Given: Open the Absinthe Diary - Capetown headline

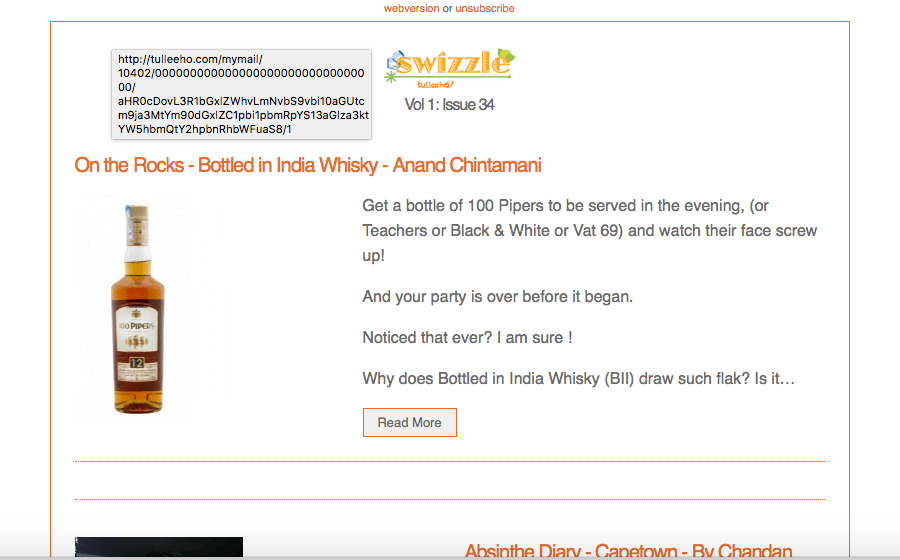Looking at the screenshot, I should (629, 551).
